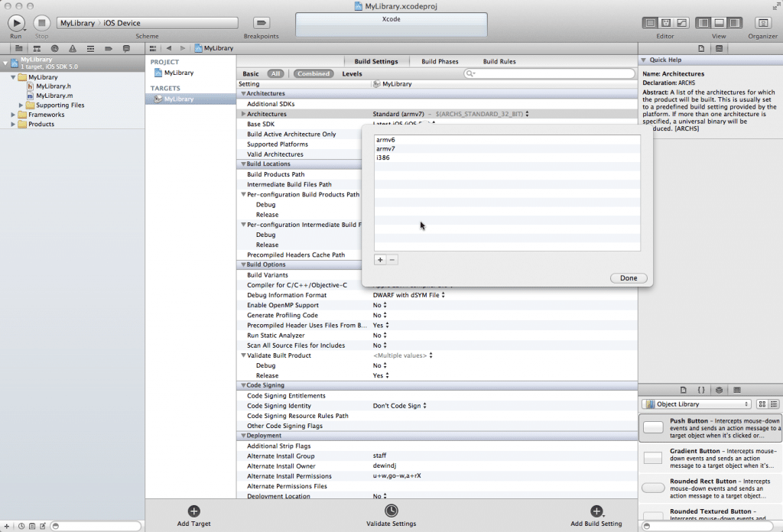The image size is (783, 532).
Task: Switch to Build Settings tab
Action: coord(376,61)
